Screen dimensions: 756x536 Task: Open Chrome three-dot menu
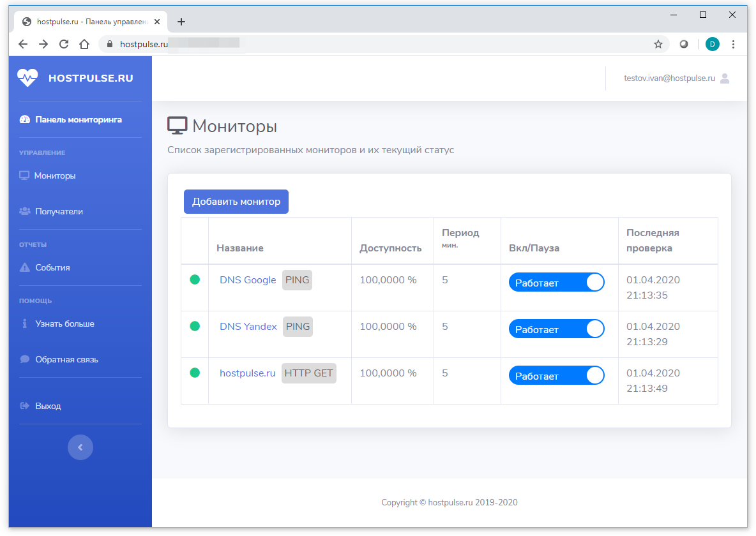click(733, 44)
